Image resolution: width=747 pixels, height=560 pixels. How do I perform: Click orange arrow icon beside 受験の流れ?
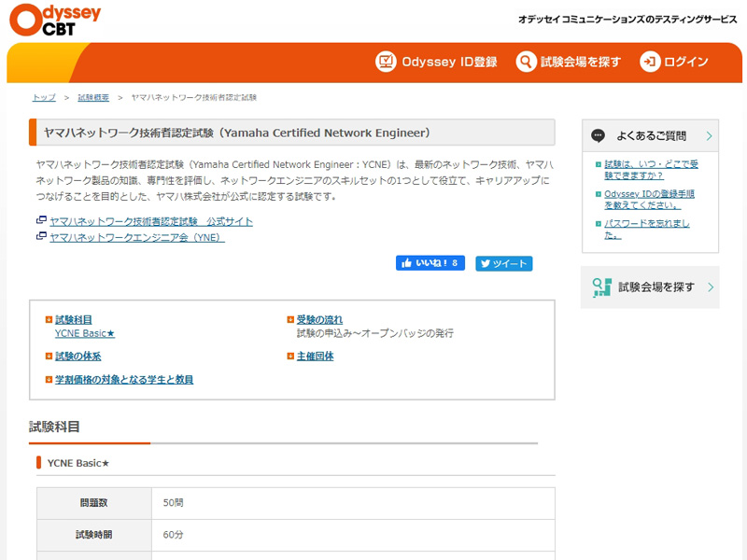coord(290,319)
